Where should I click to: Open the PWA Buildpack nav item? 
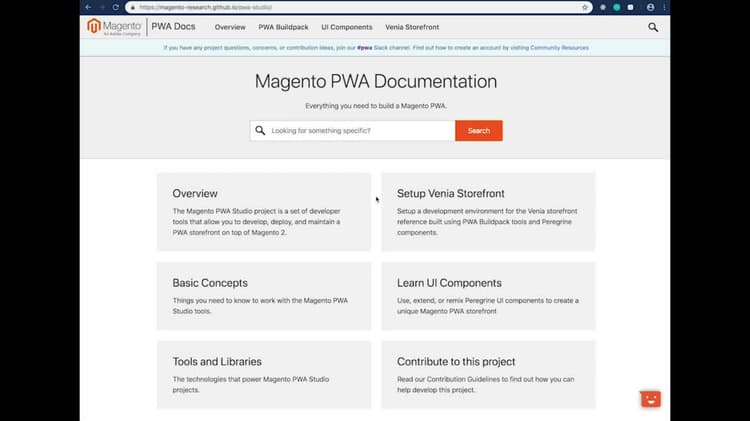283,27
